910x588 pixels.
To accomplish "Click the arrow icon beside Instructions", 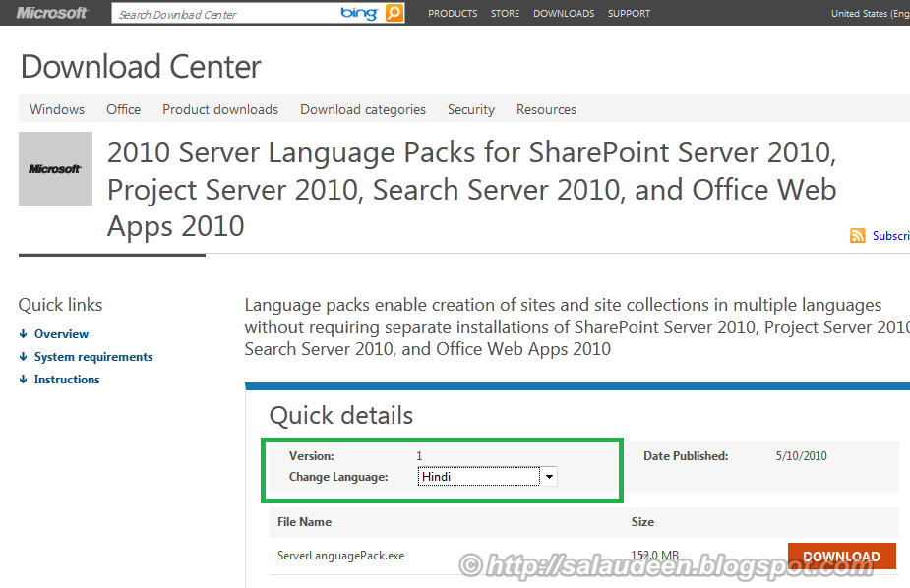I will (24, 379).
